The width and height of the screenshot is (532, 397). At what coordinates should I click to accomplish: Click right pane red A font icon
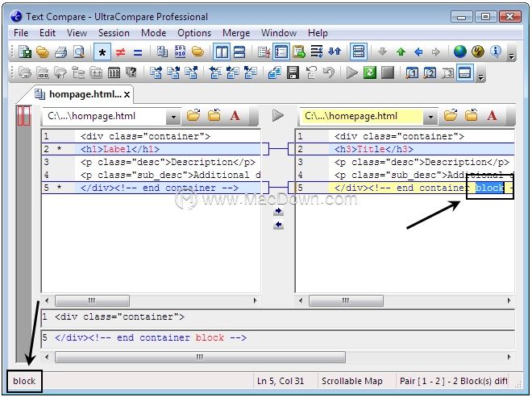(x=492, y=116)
